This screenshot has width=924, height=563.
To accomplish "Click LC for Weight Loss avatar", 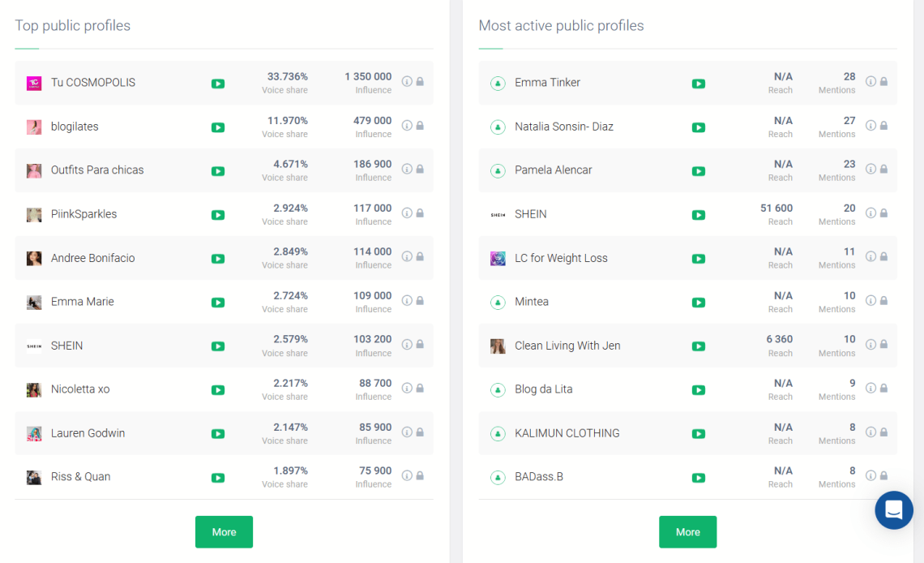I will [498, 259].
